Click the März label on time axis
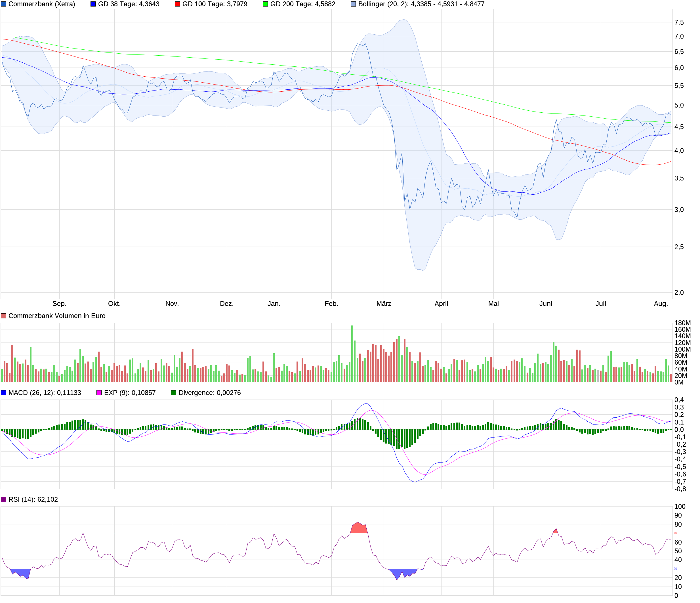 384,304
